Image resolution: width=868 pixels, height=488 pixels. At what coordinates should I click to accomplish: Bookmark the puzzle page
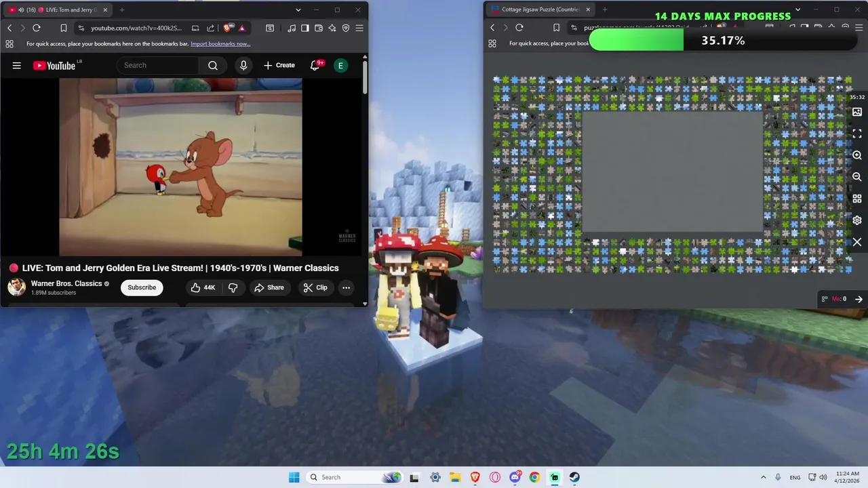556,28
